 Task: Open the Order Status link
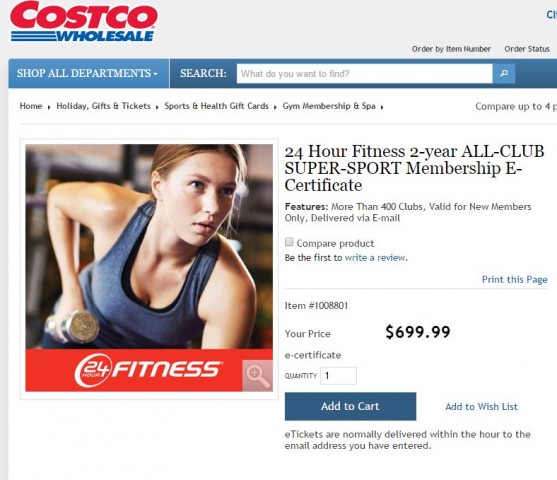pos(527,49)
